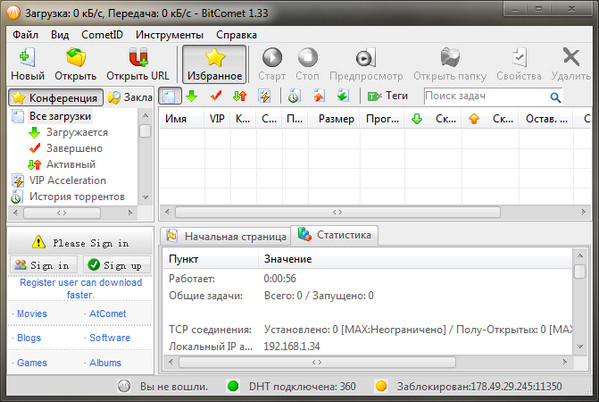Filter by completed red checkmark icon

pos(216,96)
